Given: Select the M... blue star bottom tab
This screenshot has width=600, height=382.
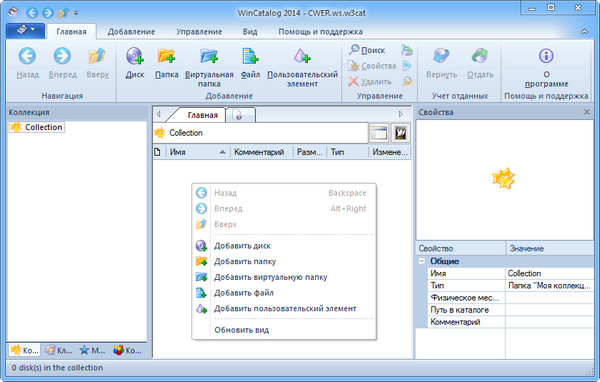Looking at the screenshot, I should pos(92,350).
